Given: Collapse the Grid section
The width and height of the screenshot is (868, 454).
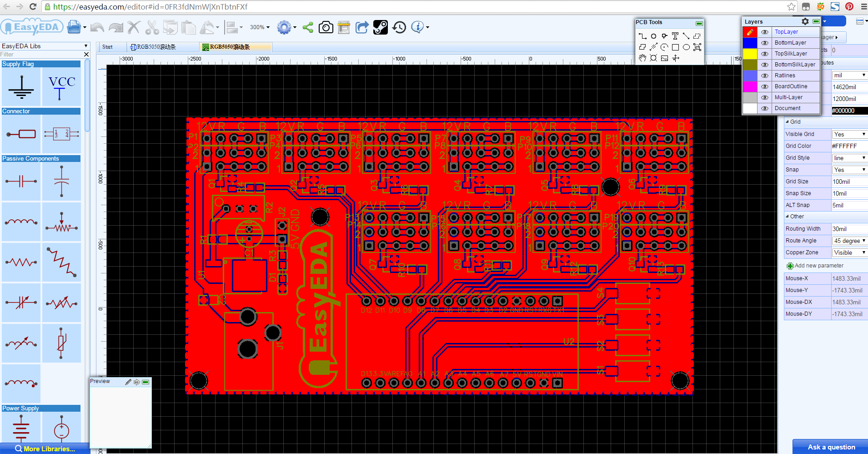Looking at the screenshot, I should (788, 121).
